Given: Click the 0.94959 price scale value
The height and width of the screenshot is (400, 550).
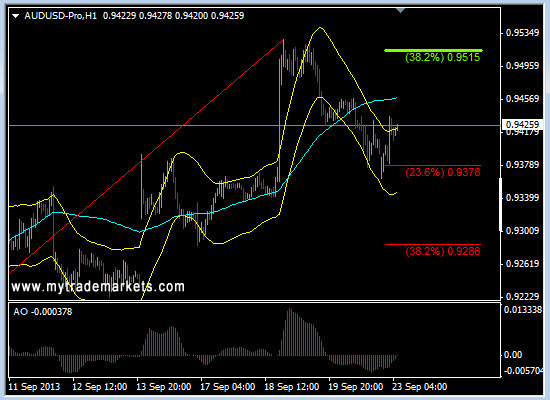Looking at the screenshot, I should [x=522, y=66].
